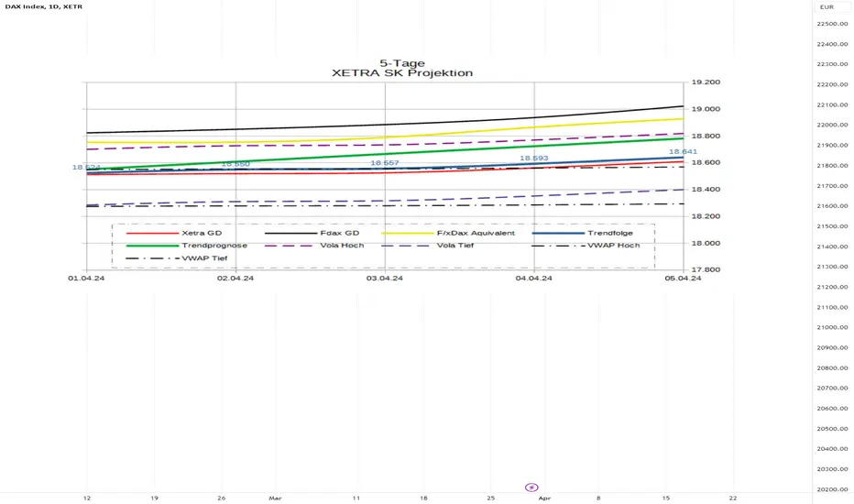
Task: Click the 21800.00 price axis label
Action: tap(832, 166)
